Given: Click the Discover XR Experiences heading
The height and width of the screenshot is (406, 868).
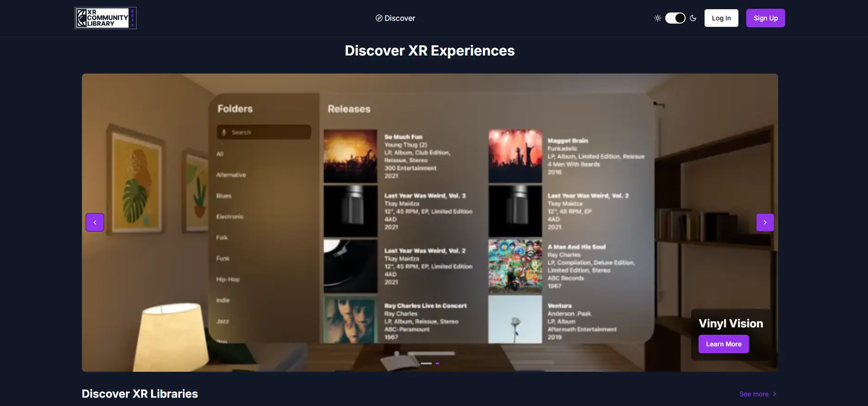Looking at the screenshot, I should click(430, 50).
